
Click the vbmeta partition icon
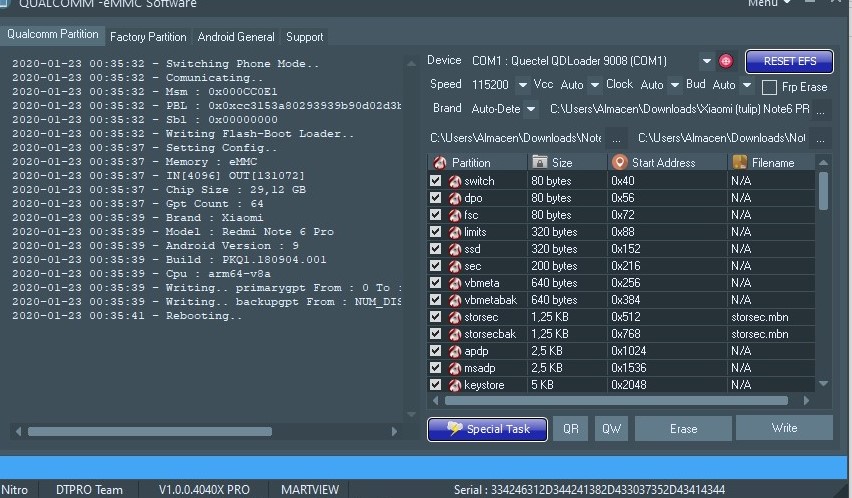(455, 283)
